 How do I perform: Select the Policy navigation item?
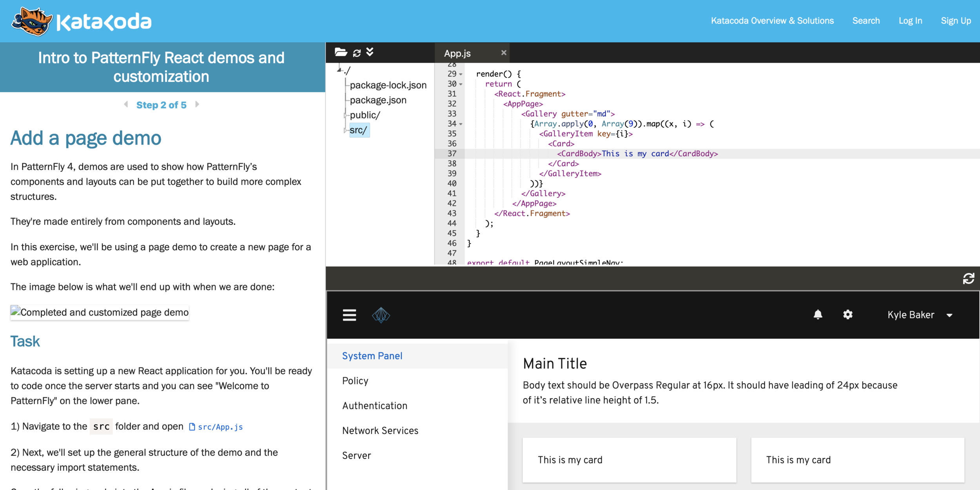(355, 381)
